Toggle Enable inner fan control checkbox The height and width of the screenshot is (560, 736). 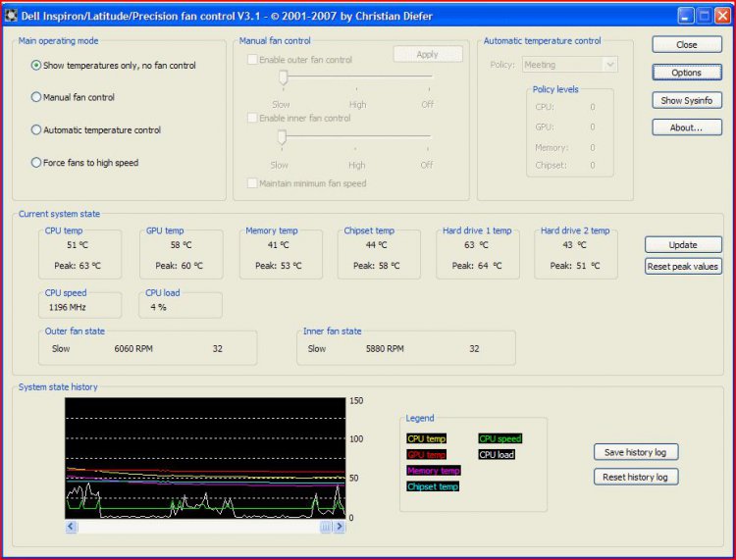(x=252, y=118)
